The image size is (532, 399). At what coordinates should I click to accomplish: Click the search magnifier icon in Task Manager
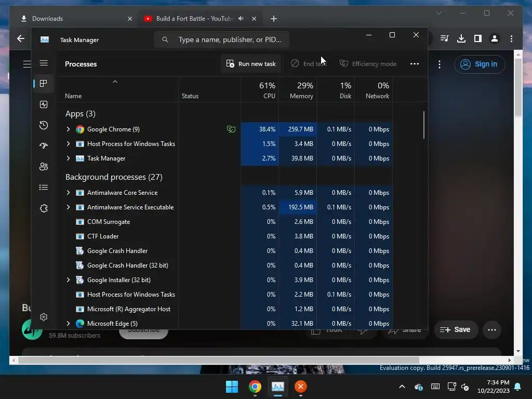[165, 39]
